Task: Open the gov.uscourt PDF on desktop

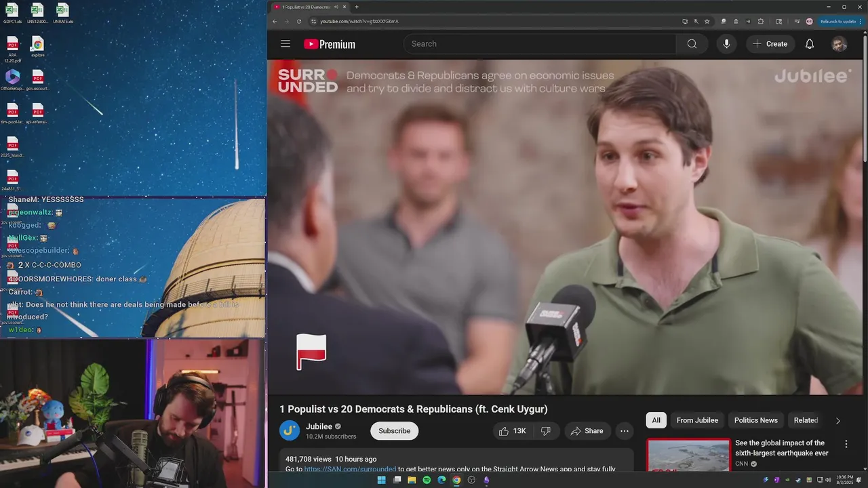Action: (x=37, y=80)
